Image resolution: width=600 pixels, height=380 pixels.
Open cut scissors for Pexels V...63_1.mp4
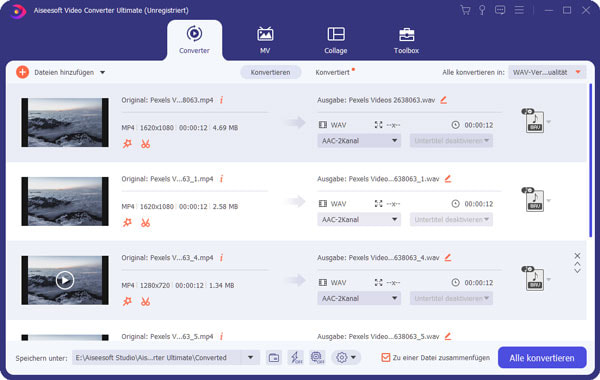click(x=145, y=223)
